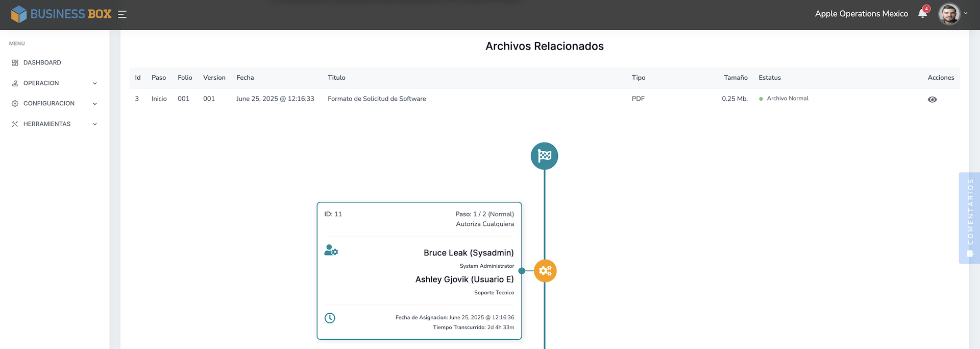Toggle the sidebar hamburger menu icon
The width and height of the screenshot is (980, 349).
click(122, 14)
